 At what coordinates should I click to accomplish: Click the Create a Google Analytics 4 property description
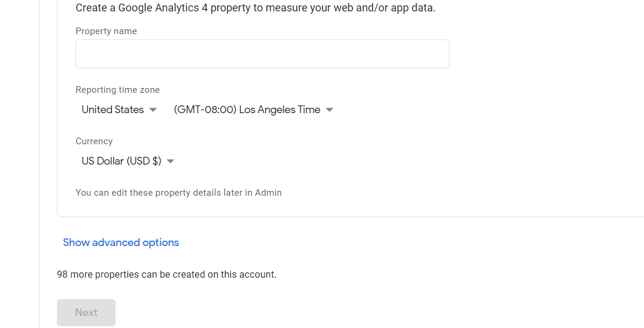pos(256,8)
